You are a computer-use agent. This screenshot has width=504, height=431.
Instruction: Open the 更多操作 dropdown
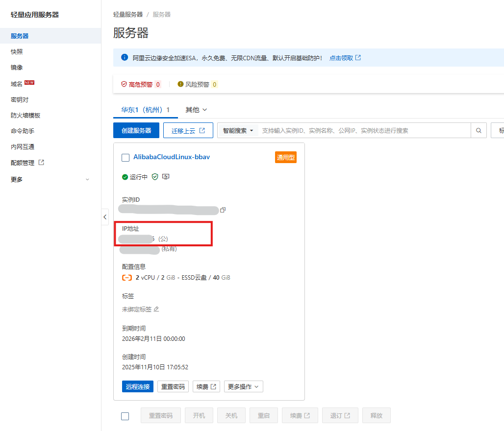244,386
